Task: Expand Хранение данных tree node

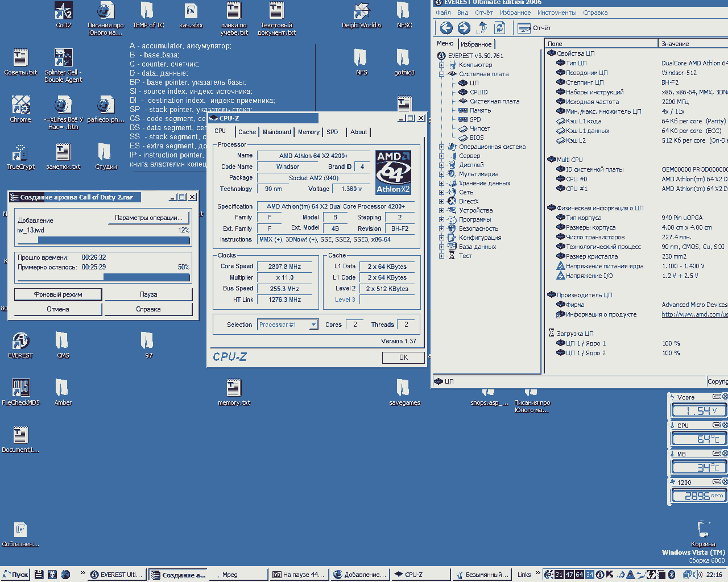Action: click(x=441, y=183)
